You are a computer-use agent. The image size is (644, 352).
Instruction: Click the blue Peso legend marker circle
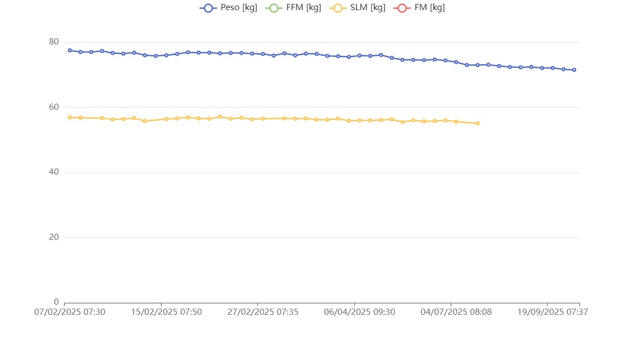click(x=208, y=8)
